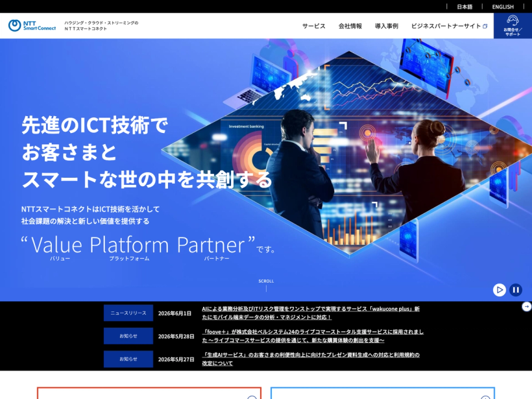
Task: Open the ビジネスパートナーサイト link
Action: pos(446,26)
